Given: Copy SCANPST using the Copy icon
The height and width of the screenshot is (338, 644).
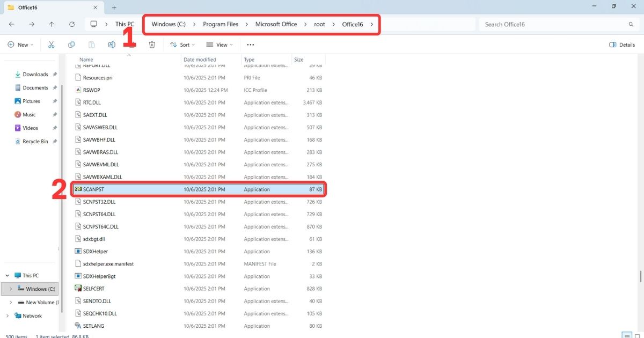Looking at the screenshot, I should (x=71, y=45).
